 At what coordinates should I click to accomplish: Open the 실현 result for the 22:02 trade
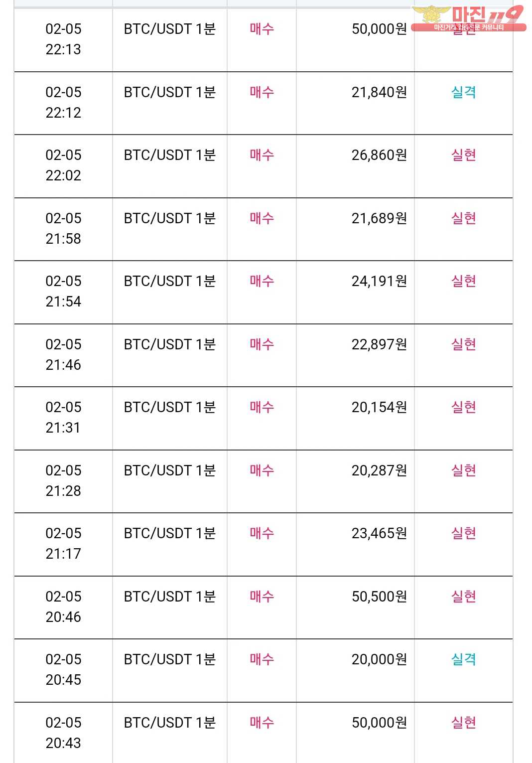coord(463,155)
